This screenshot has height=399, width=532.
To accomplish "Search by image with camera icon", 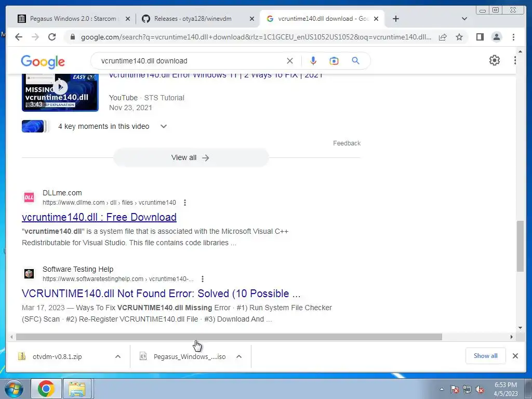I will pos(334,61).
